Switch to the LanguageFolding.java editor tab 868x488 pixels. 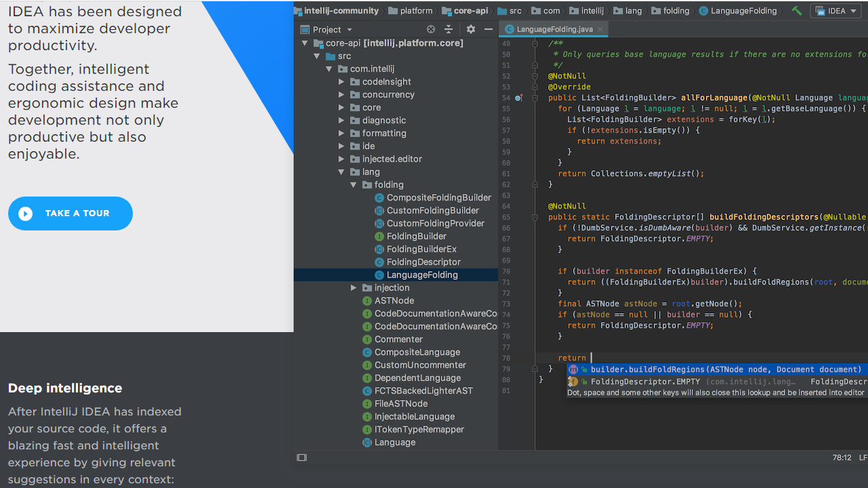(x=553, y=29)
